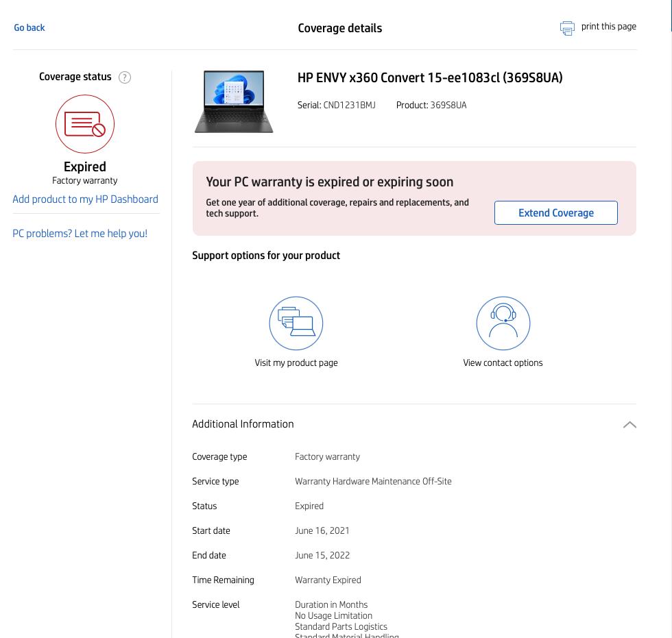Click the end date June 15, 2022
The image size is (672, 638).
coord(322,555)
